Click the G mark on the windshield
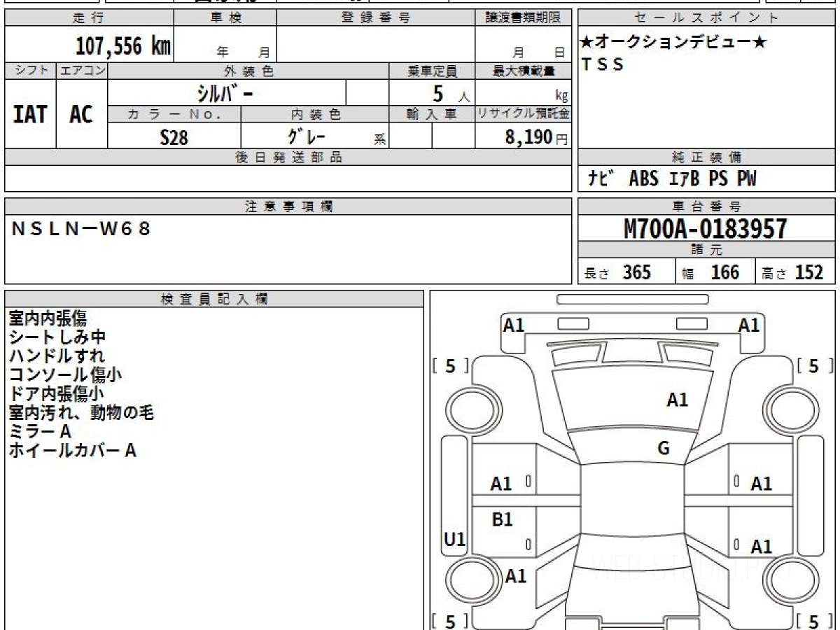This screenshot has width=840, height=630. [664, 449]
